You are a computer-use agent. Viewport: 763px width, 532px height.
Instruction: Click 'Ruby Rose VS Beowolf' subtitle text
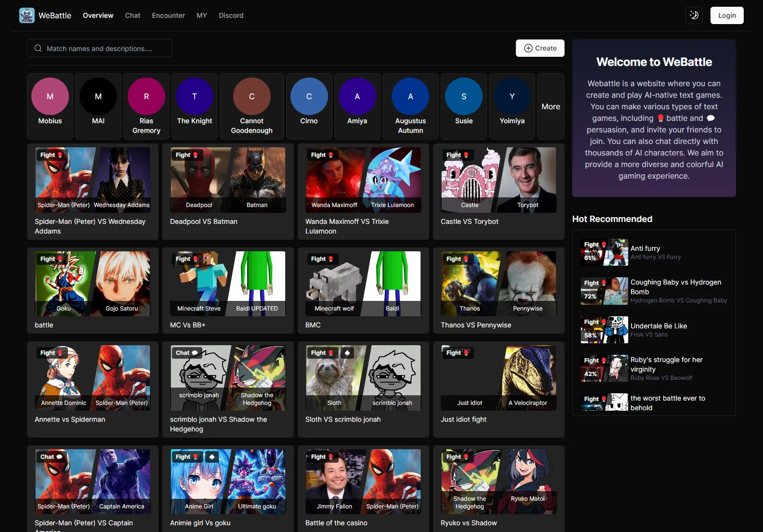point(661,378)
